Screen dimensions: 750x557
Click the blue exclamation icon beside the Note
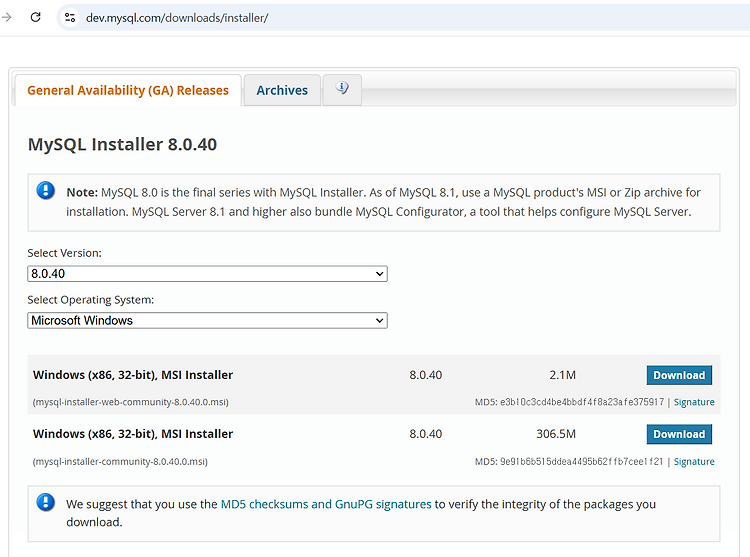point(46,191)
